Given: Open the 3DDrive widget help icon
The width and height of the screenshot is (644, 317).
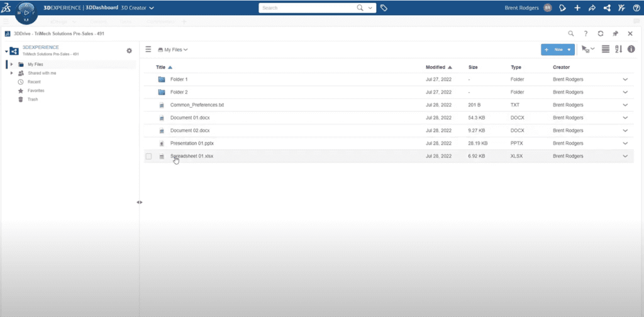Looking at the screenshot, I should [586, 34].
